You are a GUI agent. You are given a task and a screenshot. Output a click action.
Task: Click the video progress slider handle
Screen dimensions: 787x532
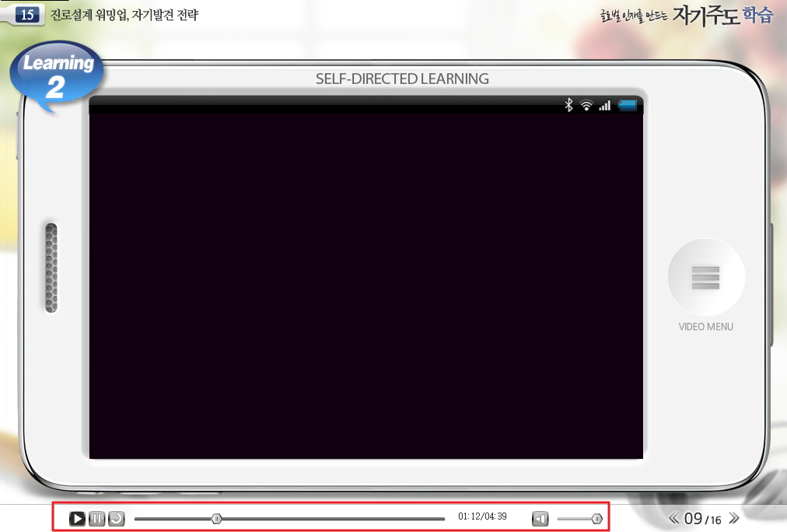(216, 519)
